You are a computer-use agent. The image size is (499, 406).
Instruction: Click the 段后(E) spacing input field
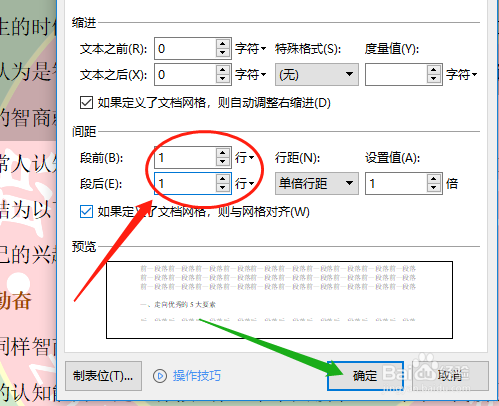point(185,183)
